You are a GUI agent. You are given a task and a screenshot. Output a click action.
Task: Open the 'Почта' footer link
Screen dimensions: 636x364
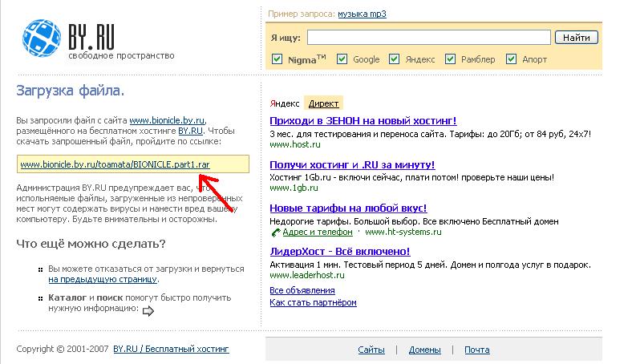click(x=477, y=350)
